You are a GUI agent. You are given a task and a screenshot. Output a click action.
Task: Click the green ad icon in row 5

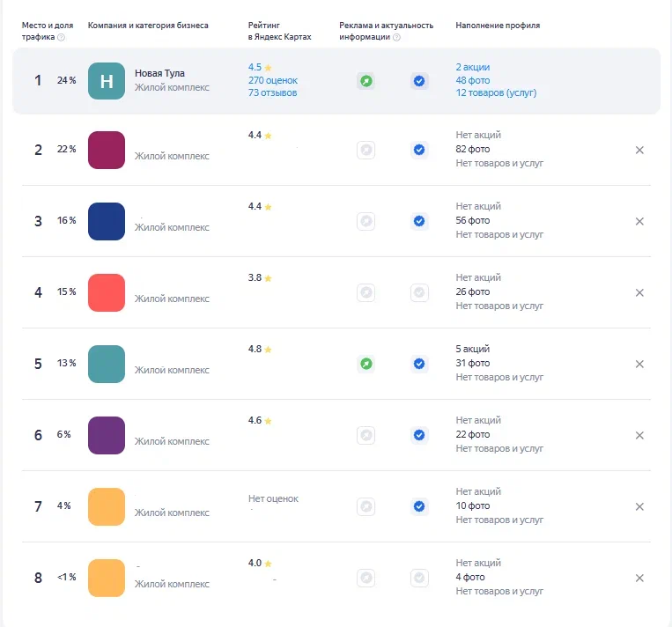tap(366, 364)
